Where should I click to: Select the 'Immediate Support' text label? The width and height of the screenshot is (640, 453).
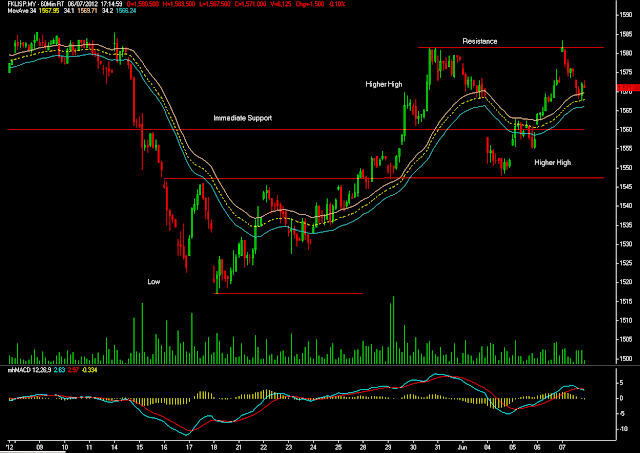click(x=242, y=118)
